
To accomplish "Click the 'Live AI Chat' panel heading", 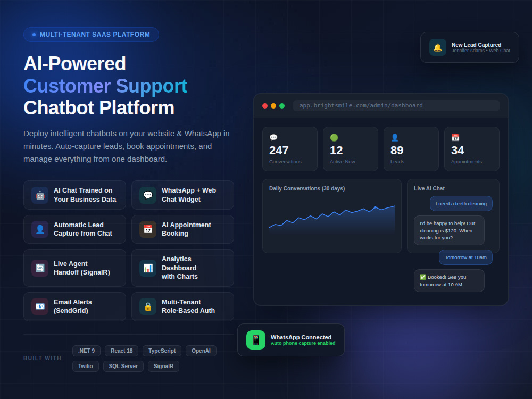I will pyautogui.click(x=429, y=189).
